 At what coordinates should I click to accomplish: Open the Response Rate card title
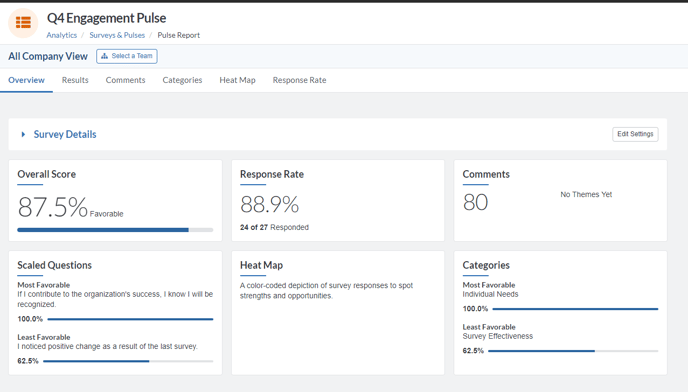272,174
